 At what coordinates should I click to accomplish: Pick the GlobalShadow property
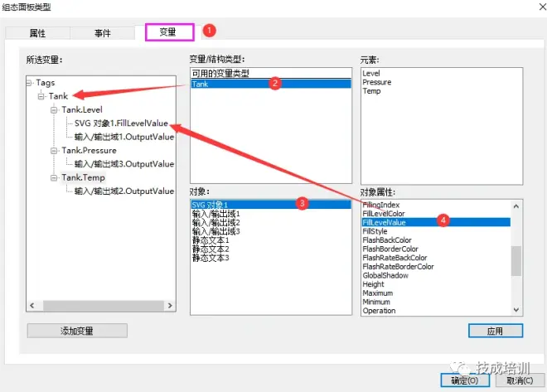385,275
